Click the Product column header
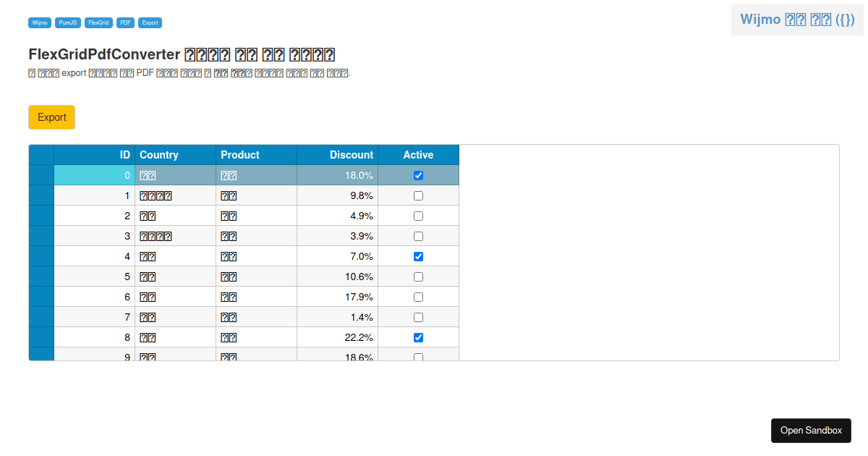Image resolution: width=868 pixels, height=456 pixels. (x=256, y=155)
